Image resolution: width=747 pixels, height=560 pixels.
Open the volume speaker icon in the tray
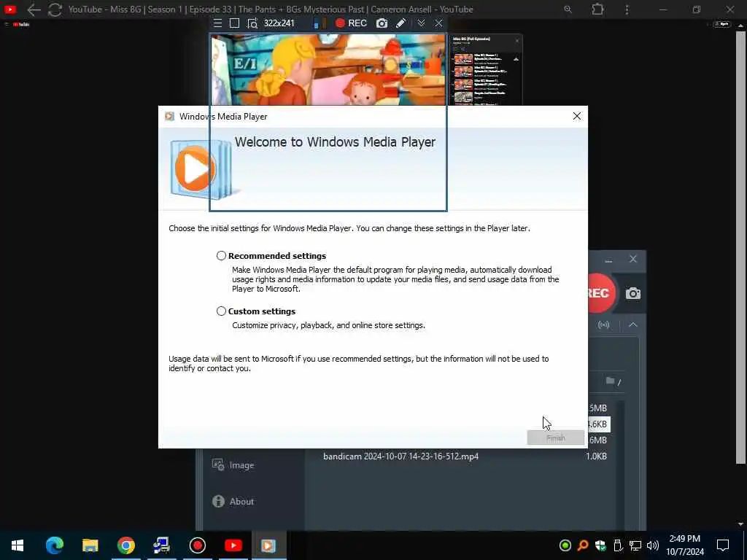653,545
